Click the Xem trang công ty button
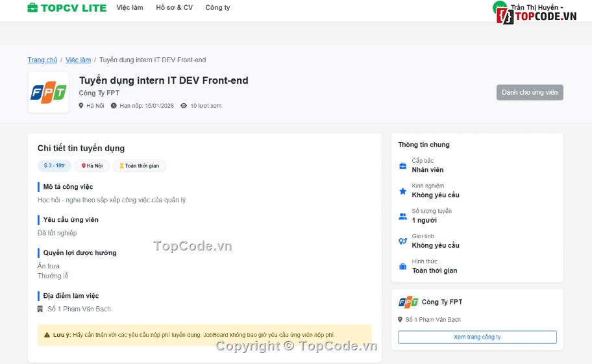 pyautogui.click(x=477, y=337)
